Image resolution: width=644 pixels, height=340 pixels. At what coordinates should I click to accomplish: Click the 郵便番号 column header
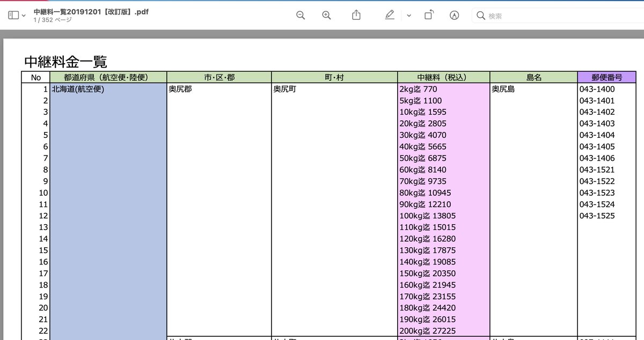coord(606,77)
